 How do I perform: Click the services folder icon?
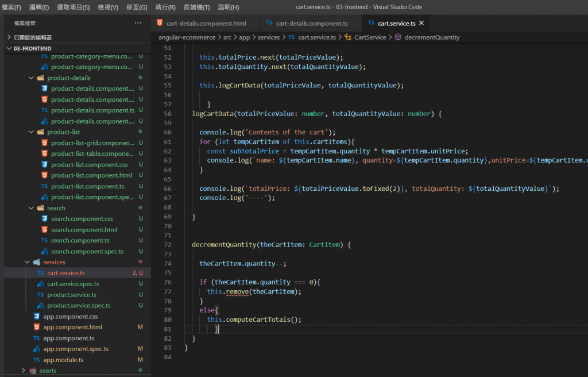click(x=37, y=262)
